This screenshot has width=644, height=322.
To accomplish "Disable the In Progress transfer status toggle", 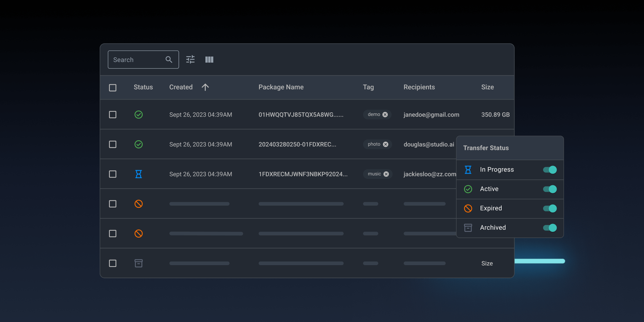I will [x=549, y=170].
